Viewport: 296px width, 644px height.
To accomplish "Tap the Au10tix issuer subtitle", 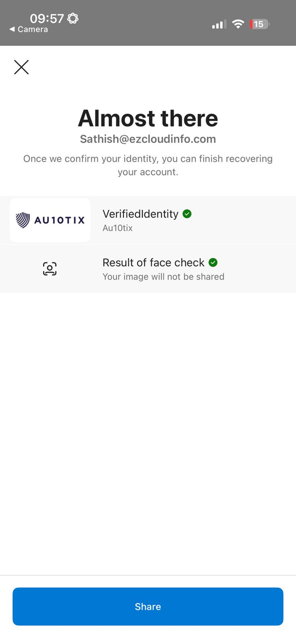I will pyautogui.click(x=117, y=228).
